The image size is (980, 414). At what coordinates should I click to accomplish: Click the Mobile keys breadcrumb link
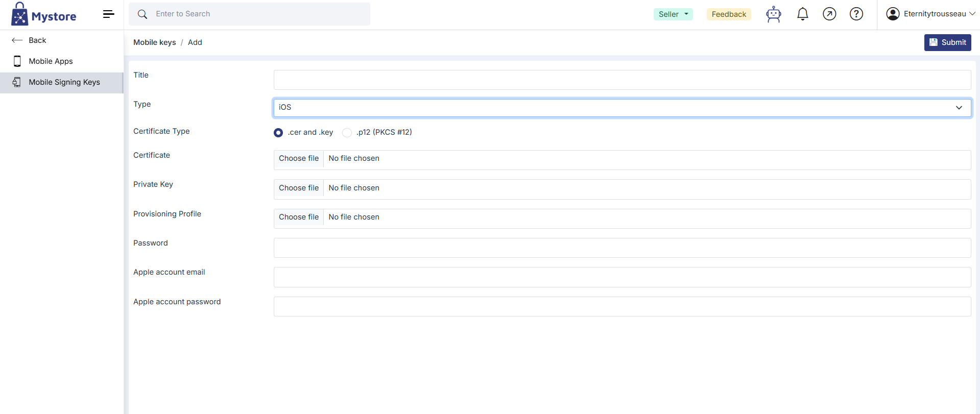(154, 42)
